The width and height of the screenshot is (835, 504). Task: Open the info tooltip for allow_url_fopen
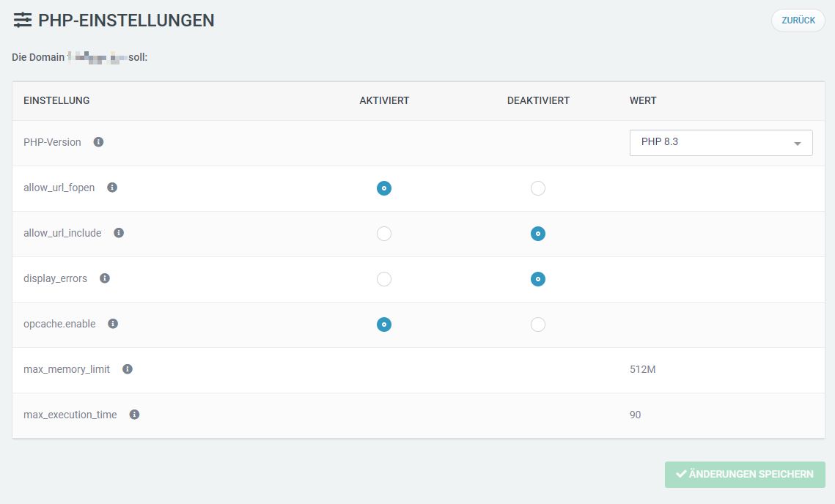pos(111,188)
